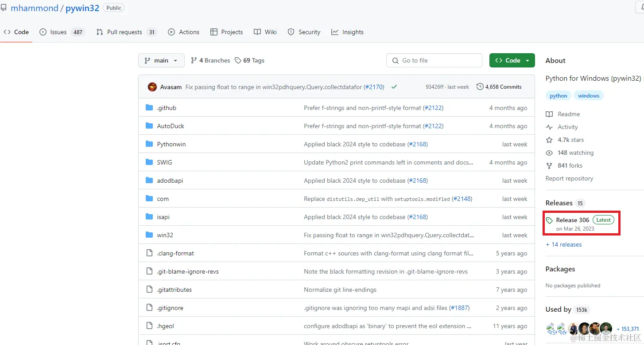
Task: Open the Release 306 link
Action: pos(573,220)
